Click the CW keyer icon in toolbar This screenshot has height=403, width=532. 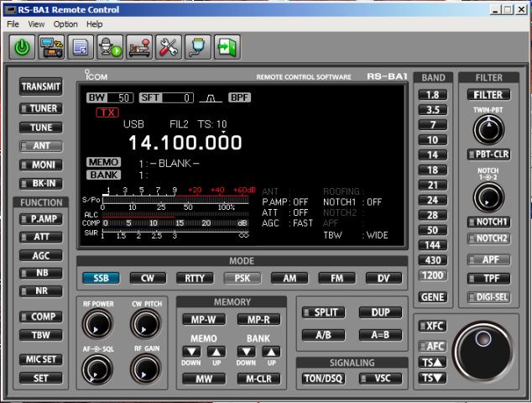pos(139,47)
